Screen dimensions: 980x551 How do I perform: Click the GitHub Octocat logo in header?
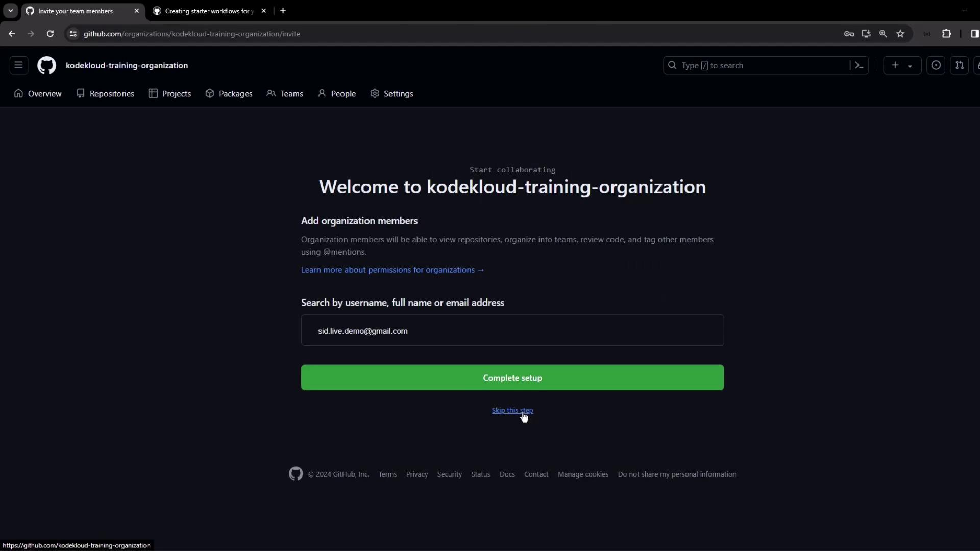pos(46,65)
